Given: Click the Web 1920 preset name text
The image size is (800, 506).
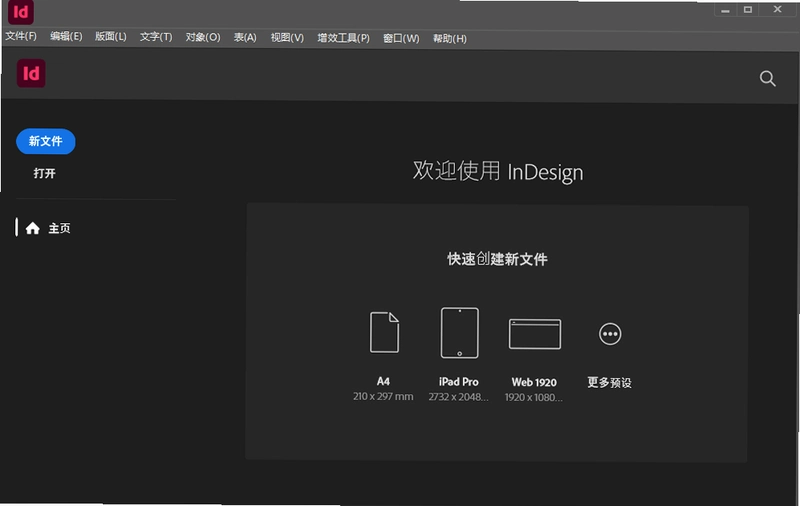Looking at the screenshot, I should tap(534, 383).
